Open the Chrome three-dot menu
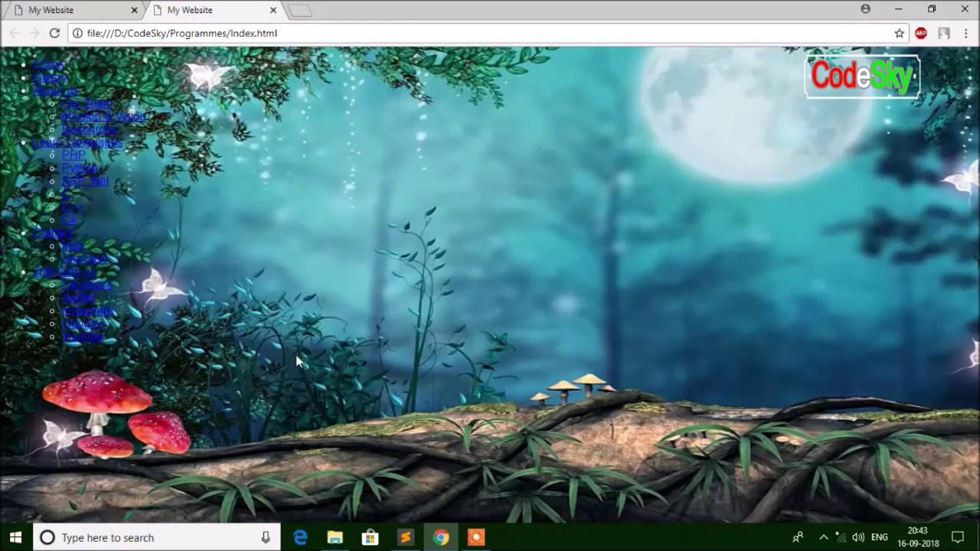 pyautogui.click(x=966, y=33)
